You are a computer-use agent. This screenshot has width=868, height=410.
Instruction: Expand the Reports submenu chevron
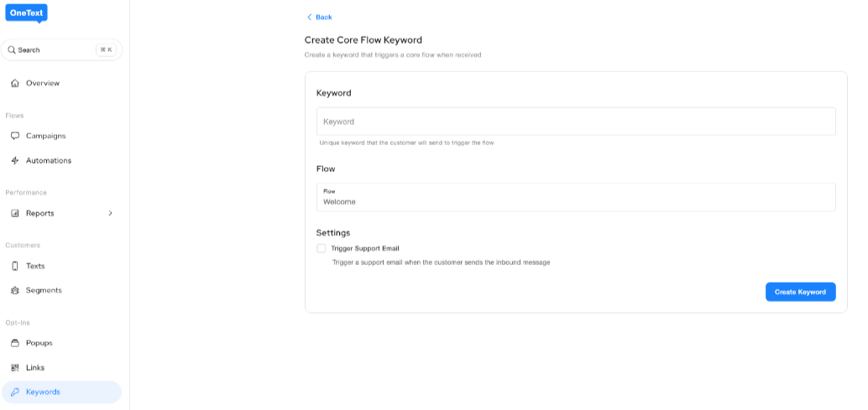(x=110, y=213)
